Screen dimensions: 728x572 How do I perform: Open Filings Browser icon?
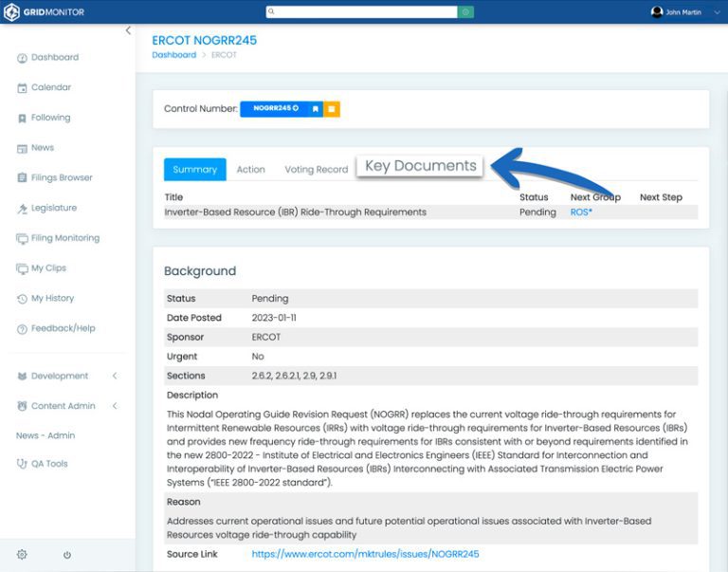pos(22,178)
